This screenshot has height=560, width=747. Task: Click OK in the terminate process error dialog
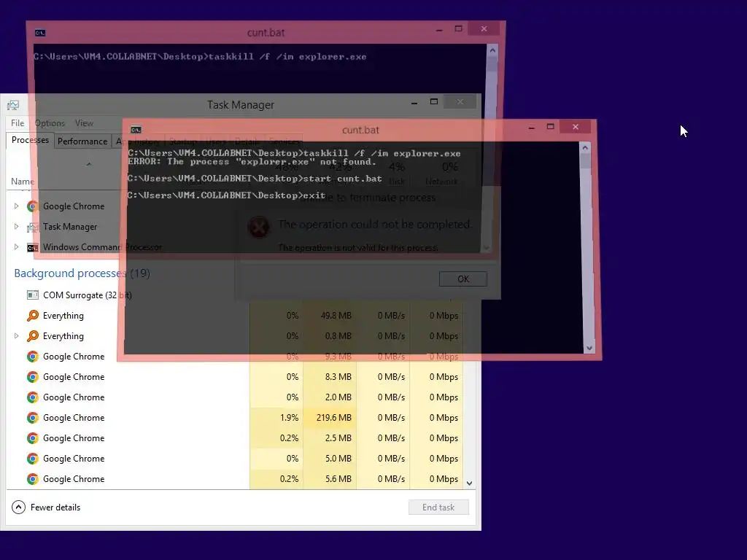(463, 279)
